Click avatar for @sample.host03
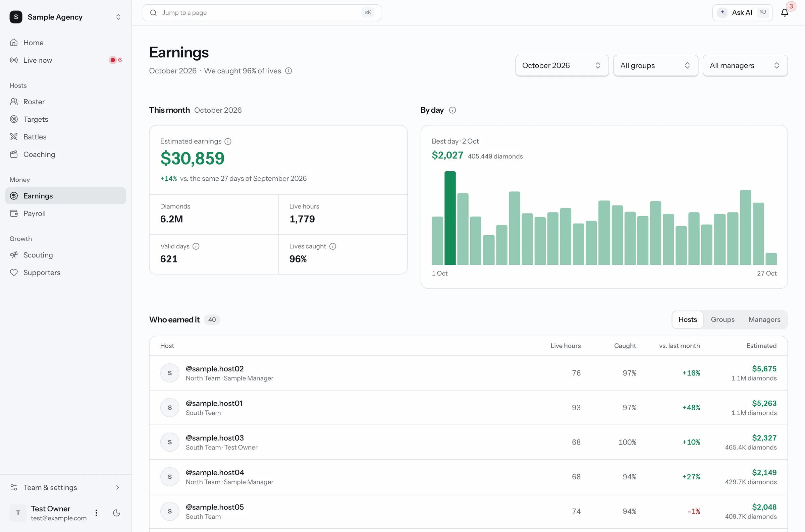Viewport: 805px width, 532px height. pos(170,442)
